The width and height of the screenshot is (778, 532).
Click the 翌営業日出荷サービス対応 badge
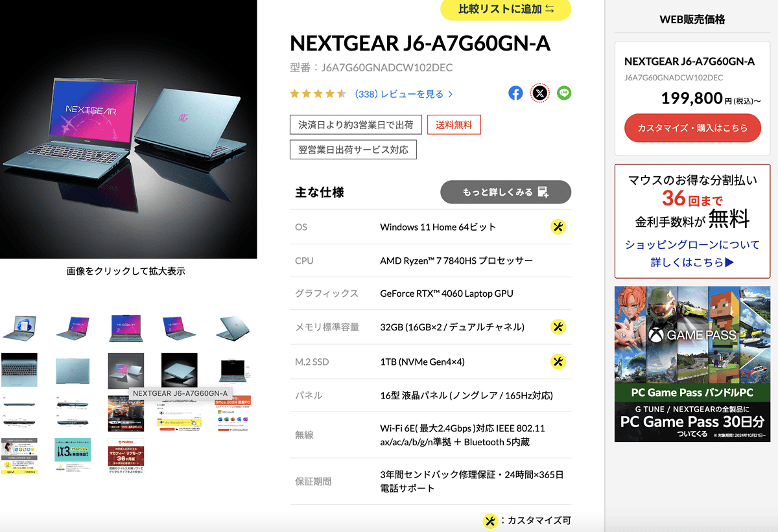coord(353,150)
